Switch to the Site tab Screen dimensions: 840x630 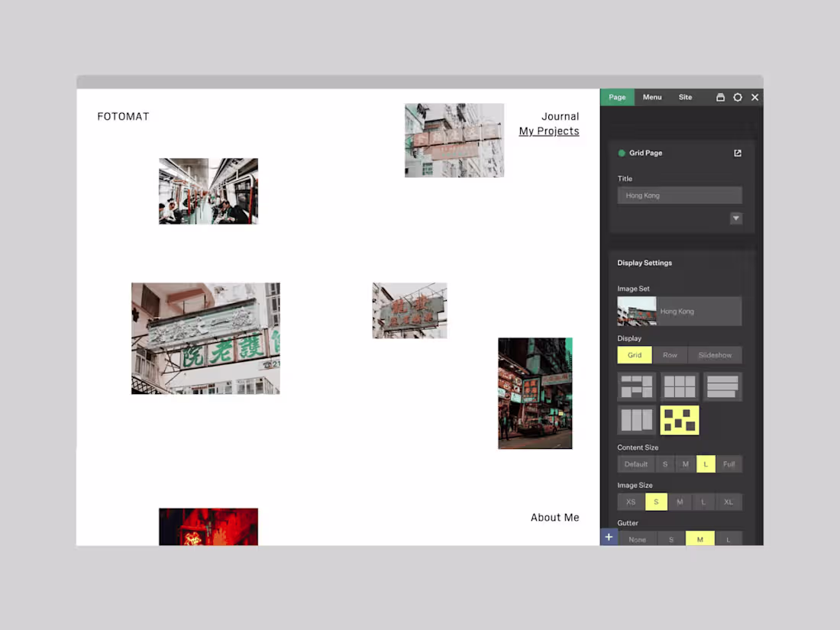point(685,97)
